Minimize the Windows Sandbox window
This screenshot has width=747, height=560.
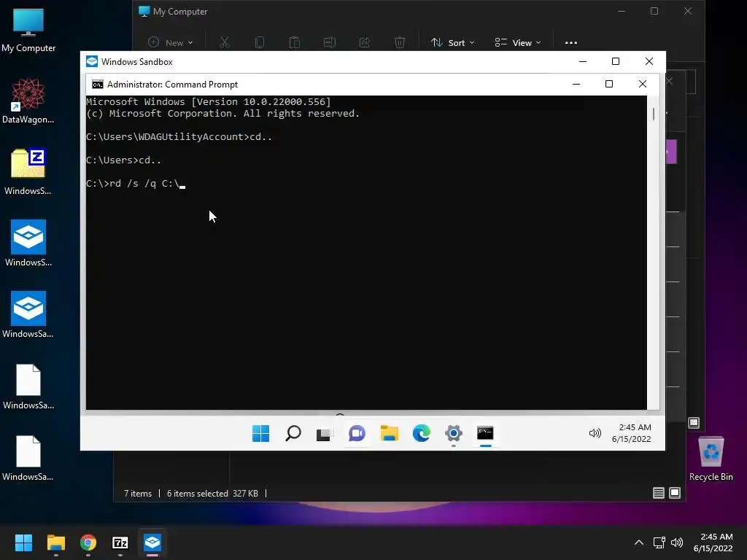(582, 61)
